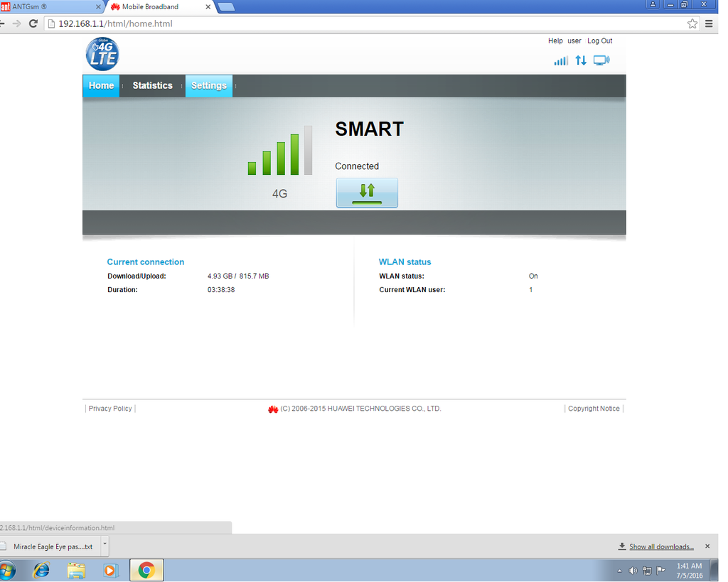This screenshot has height=582, width=728.
Task: Click the data transfer arrows icon
Action: pyautogui.click(x=581, y=61)
